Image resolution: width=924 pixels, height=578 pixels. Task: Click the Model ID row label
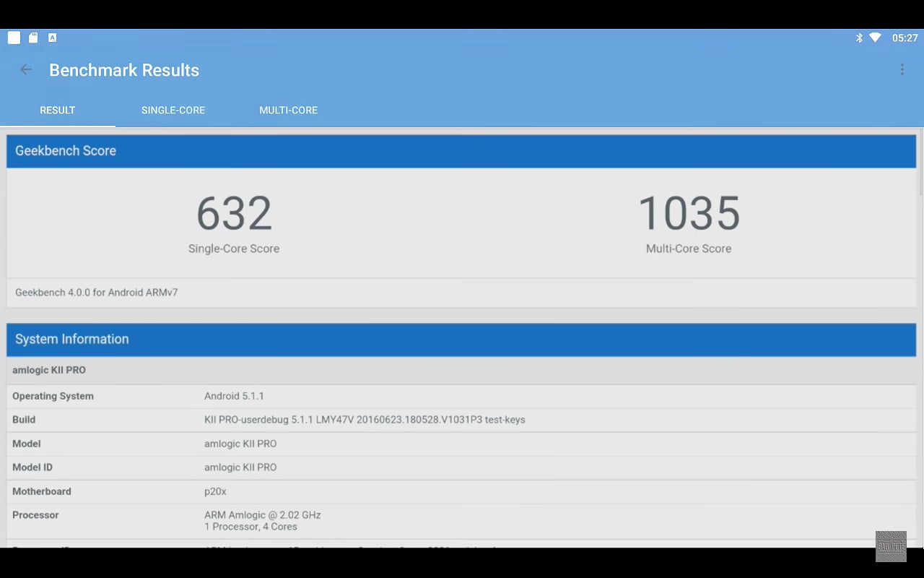[32, 467]
